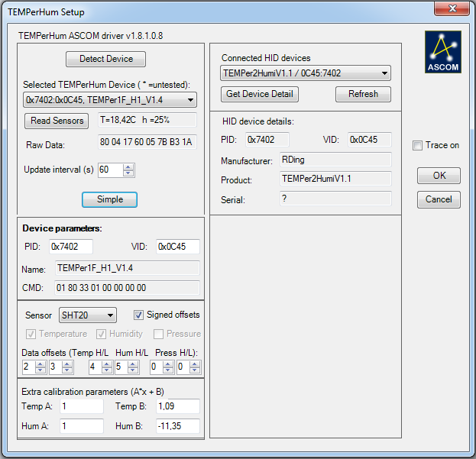Screen dimensions: 476x459
Task: Click the Product field TEMPer2HumiV1.1
Action: (x=335, y=179)
